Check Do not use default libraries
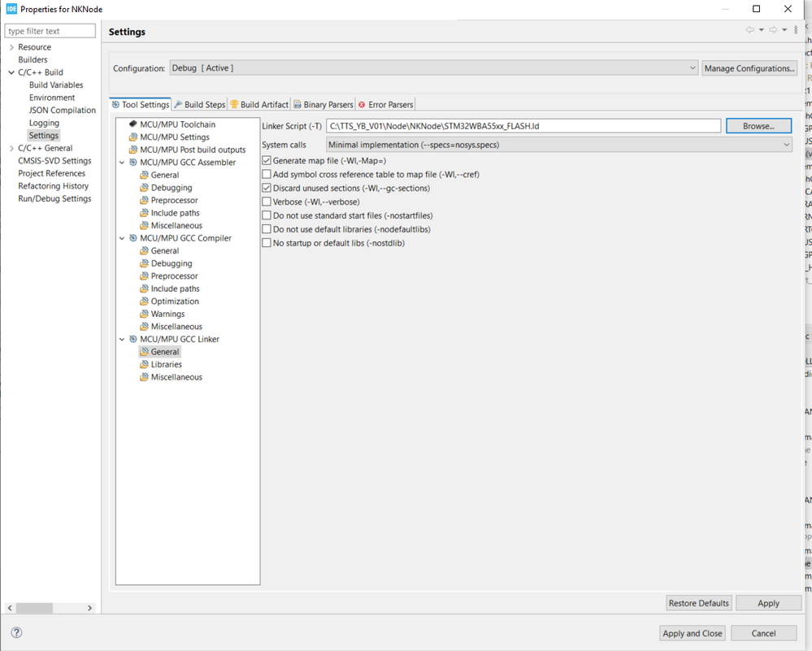 (267, 229)
